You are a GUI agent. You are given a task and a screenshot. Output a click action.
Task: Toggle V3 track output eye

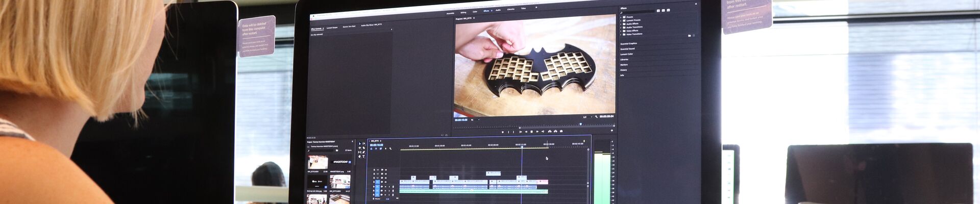[x=386, y=174]
